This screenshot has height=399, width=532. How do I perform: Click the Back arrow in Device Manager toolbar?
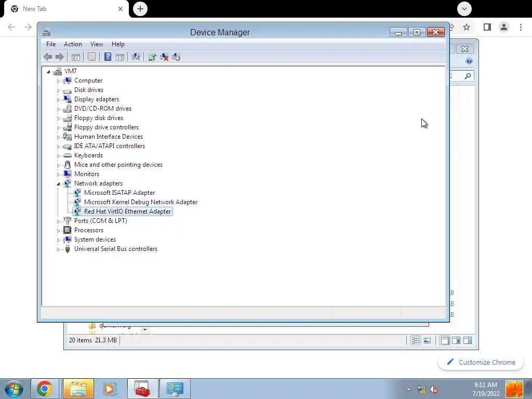tap(48, 57)
